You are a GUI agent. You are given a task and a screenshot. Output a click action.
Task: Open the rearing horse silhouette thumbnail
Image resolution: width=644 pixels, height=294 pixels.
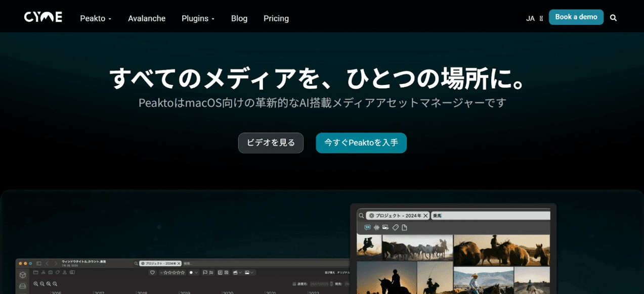369,248
